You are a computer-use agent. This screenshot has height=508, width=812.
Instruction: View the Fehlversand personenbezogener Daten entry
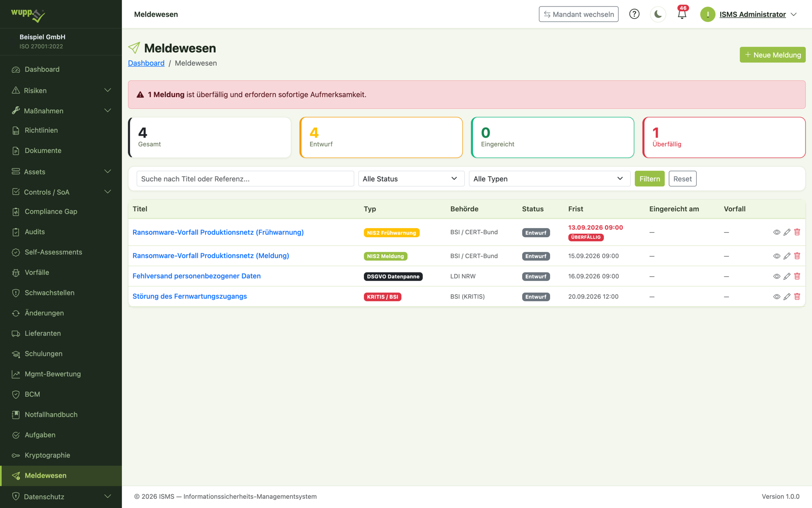pos(776,276)
